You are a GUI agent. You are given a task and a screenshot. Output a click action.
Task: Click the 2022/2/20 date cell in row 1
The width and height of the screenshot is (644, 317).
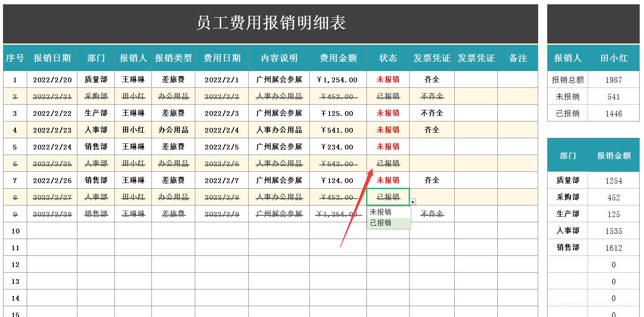click(52, 79)
